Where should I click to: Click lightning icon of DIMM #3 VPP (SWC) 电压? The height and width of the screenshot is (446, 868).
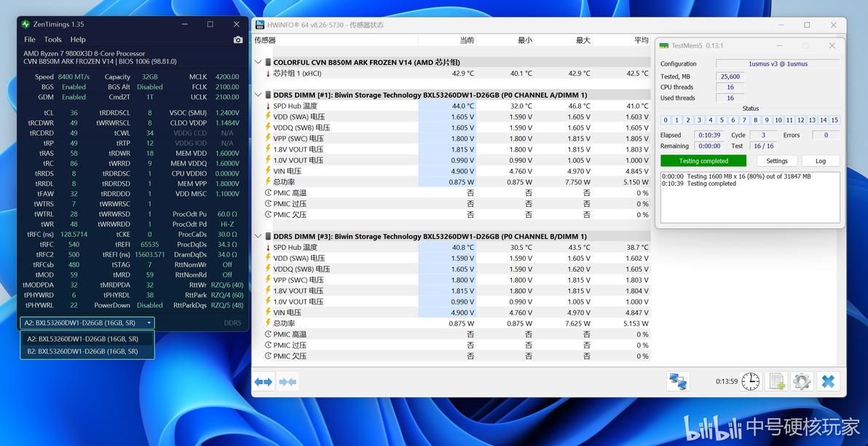click(269, 280)
